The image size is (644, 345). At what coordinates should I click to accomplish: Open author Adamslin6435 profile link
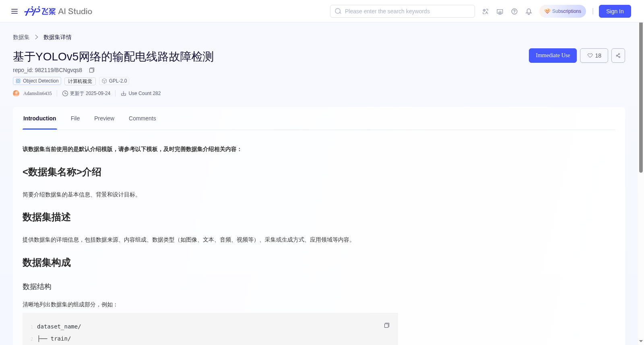click(37, 93)
